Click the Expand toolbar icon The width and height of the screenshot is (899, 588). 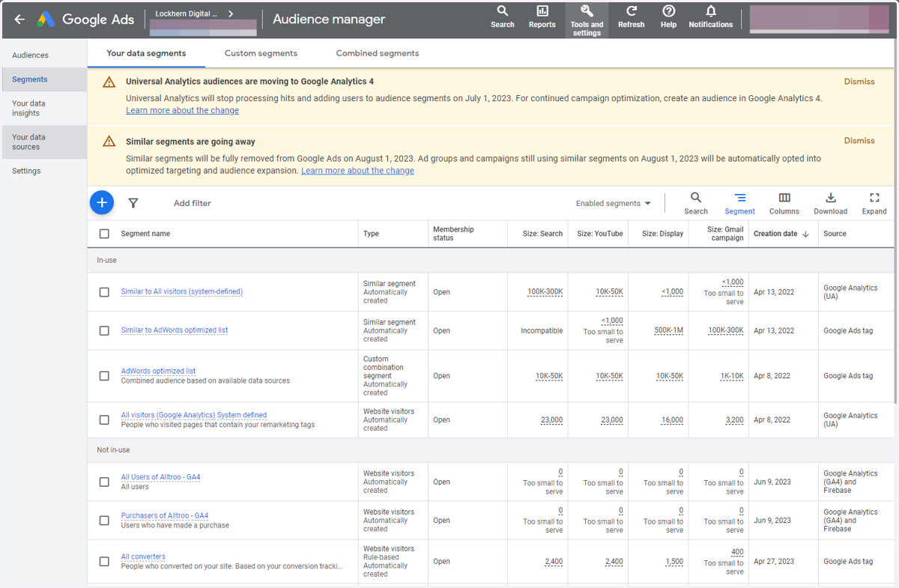874,203
